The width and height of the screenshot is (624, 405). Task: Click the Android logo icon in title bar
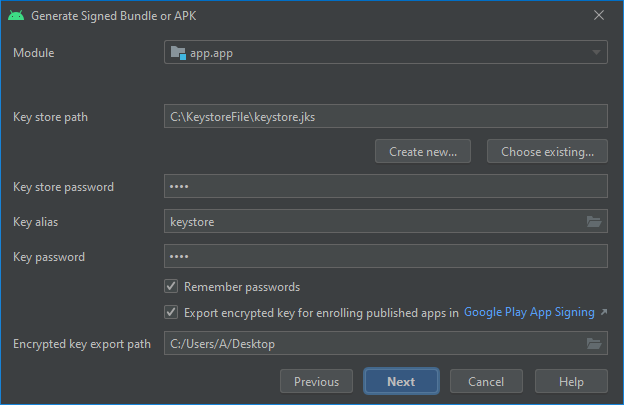[16, 16]
